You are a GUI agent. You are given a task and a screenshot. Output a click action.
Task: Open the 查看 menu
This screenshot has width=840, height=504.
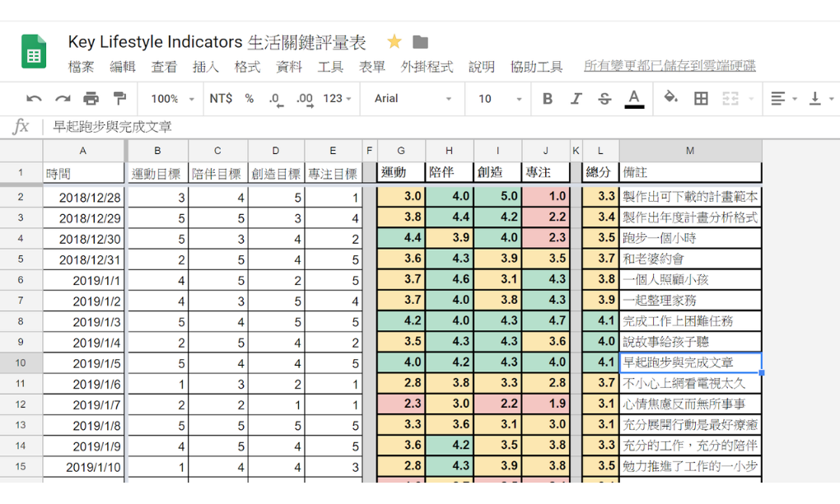click(x=164, y=67)
